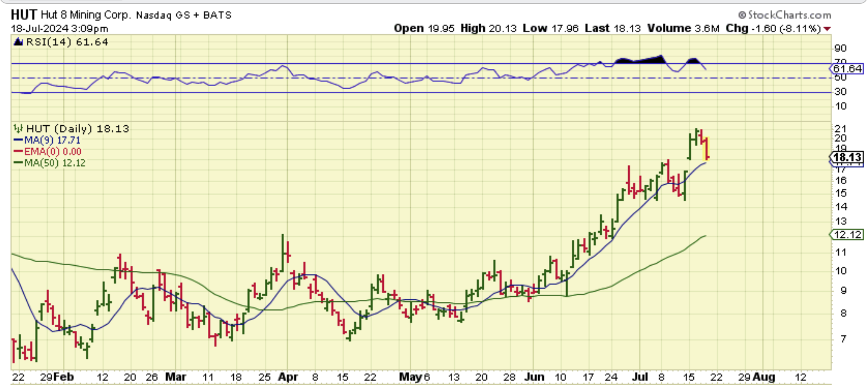Click the Mar label on the date axis
The height and width of the screenshot is (385, 868).
[x=176, y=377]
